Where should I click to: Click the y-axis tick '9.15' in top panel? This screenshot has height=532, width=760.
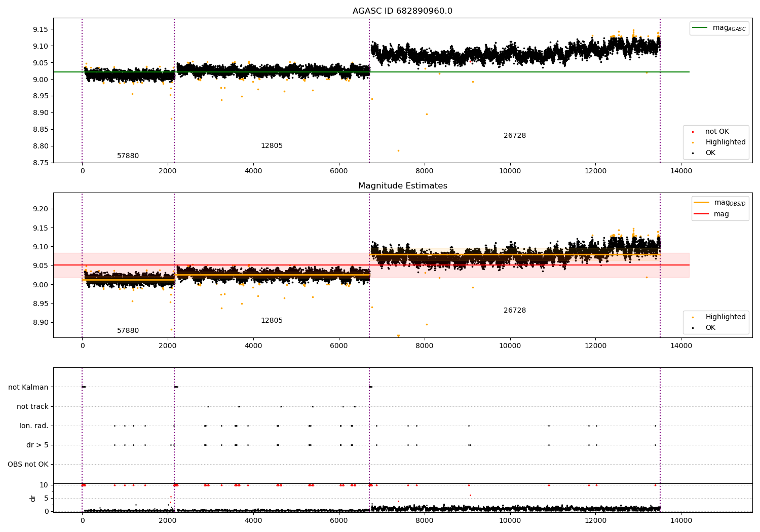[x=40, y=30]
